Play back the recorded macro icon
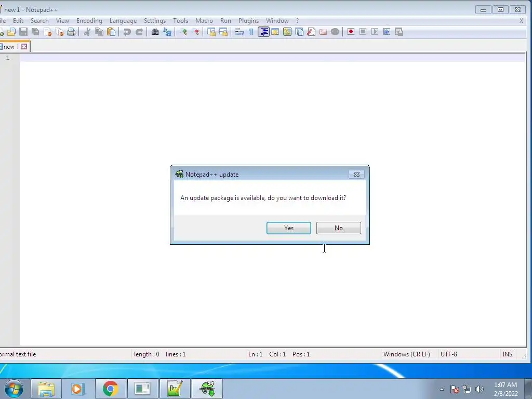This screenshot has height=399, width=532. point(375,32)
